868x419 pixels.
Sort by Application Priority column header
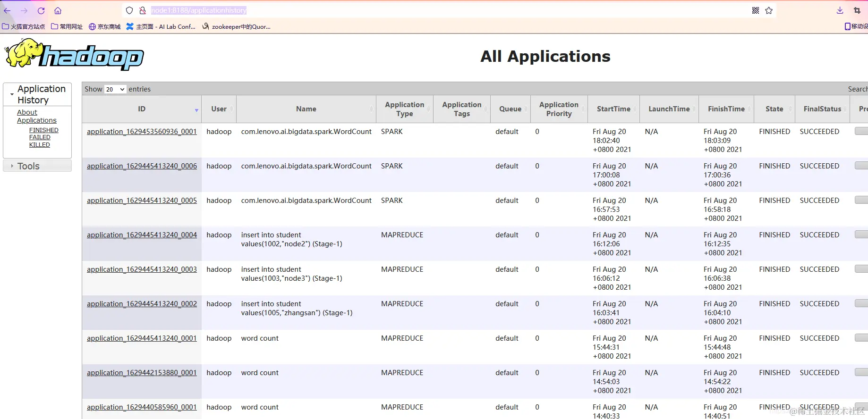click(559, 109)
